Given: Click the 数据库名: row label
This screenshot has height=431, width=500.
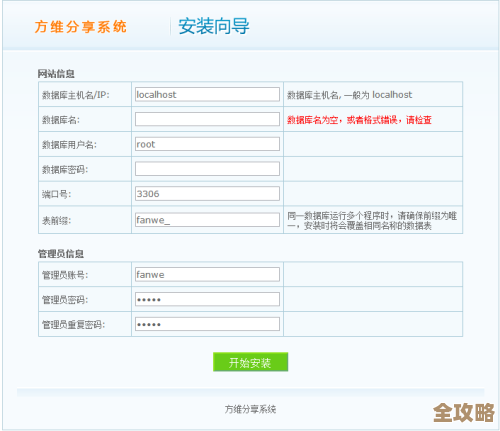Looking at the screenshot, I should point(61,120).
